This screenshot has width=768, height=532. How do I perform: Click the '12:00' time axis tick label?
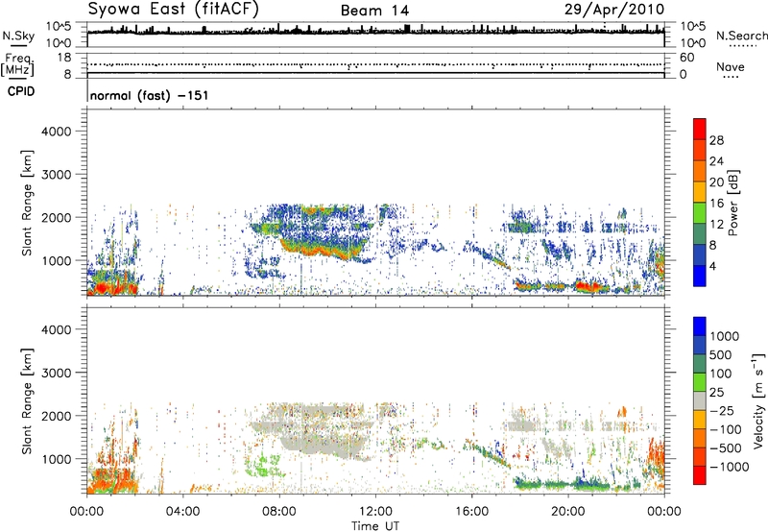(x=375, y=512)
